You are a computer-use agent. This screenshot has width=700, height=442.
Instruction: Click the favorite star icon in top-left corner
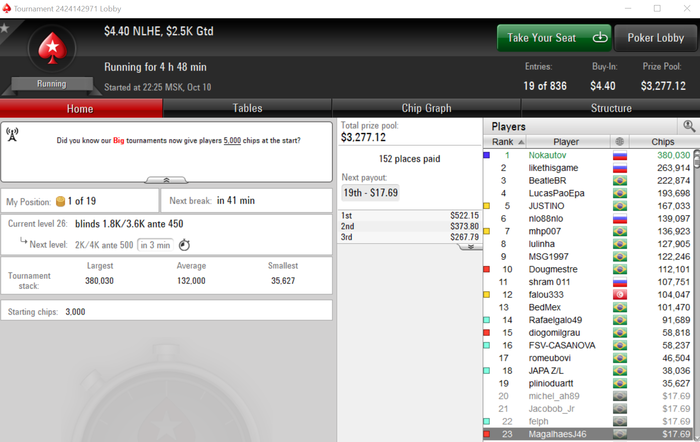pyautogui.click(x=4, y=28)
